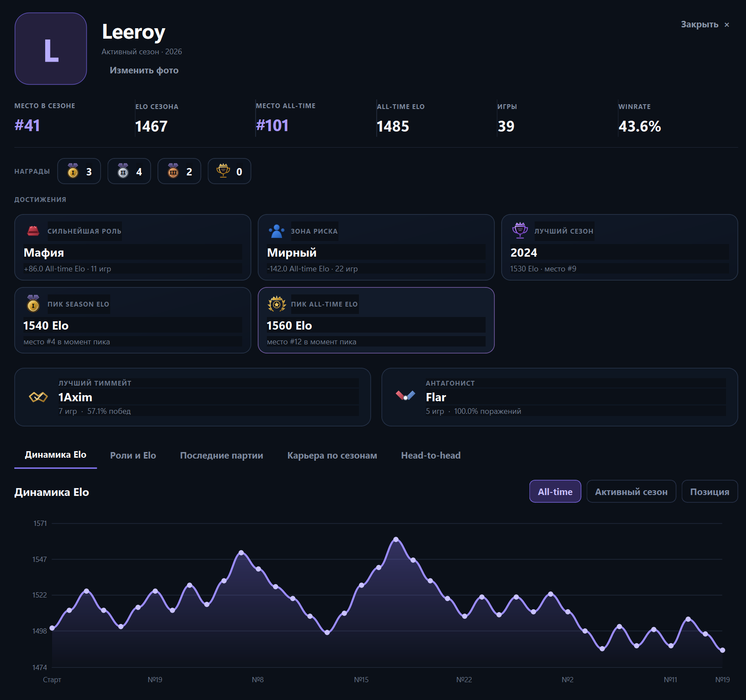
Task: Click the blue people icon of Зона риска
Action: [x=276, y=231]
